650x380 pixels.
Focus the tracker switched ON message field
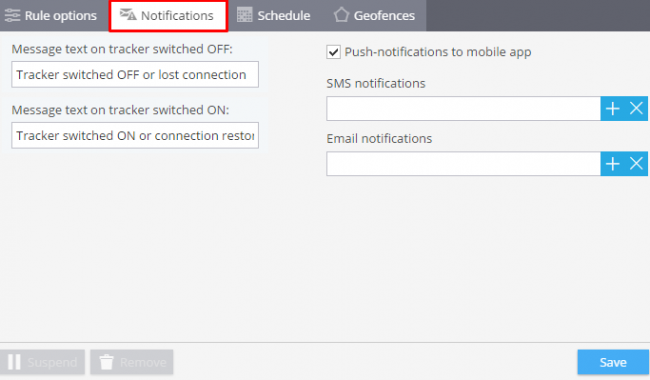pyautogui.click(x=135, y=136)
